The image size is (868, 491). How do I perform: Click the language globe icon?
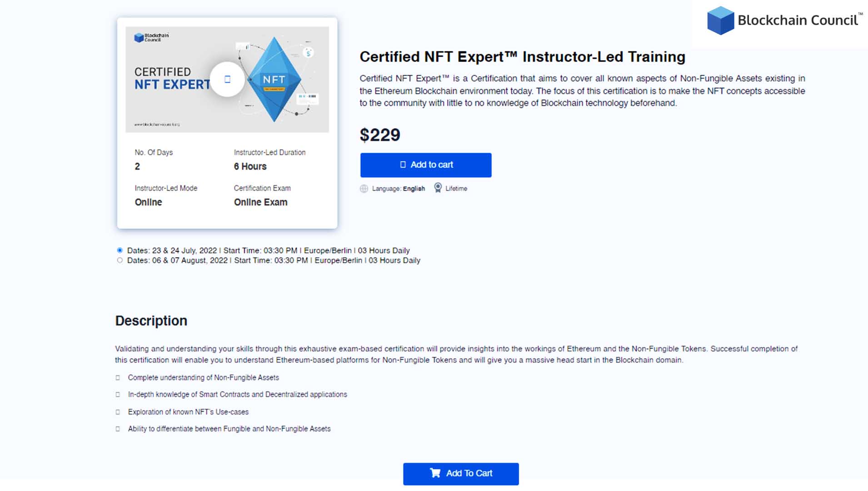click(x=364, y=188)
